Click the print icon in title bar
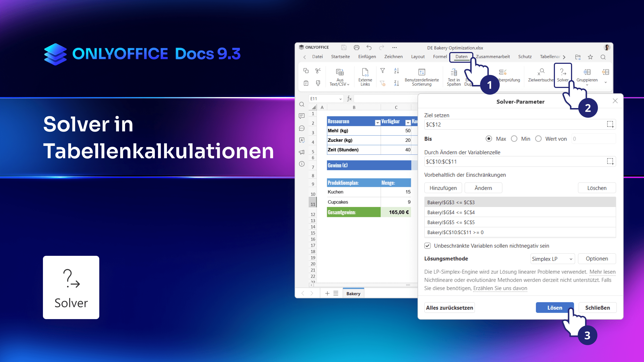Viewport: 644px width, 362px height. (356, 48)
